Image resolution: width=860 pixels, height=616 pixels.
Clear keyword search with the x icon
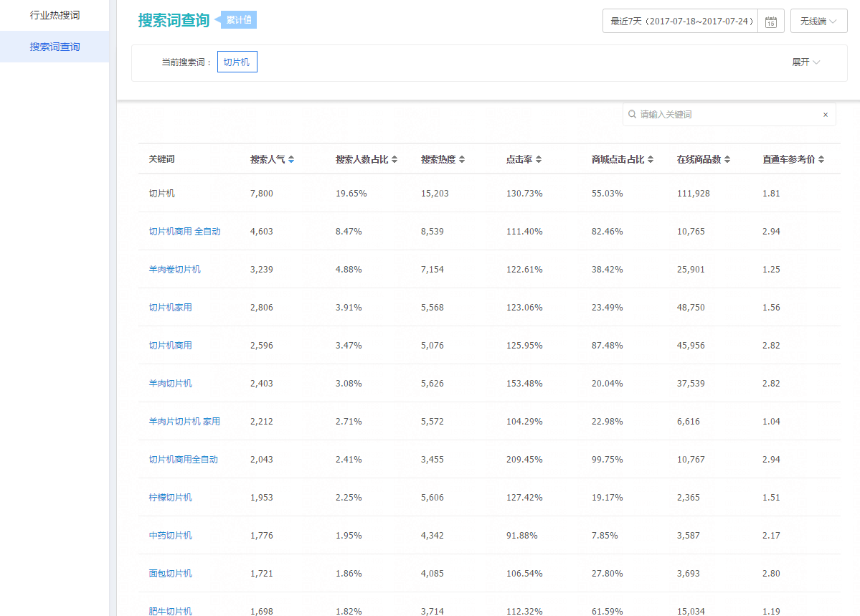[x=825, y=115]
